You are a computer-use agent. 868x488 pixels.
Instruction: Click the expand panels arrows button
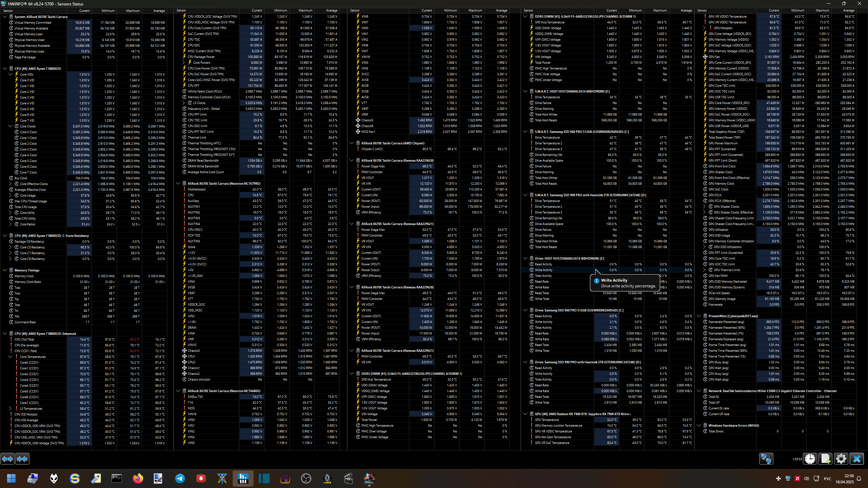(x=7, y=459)
